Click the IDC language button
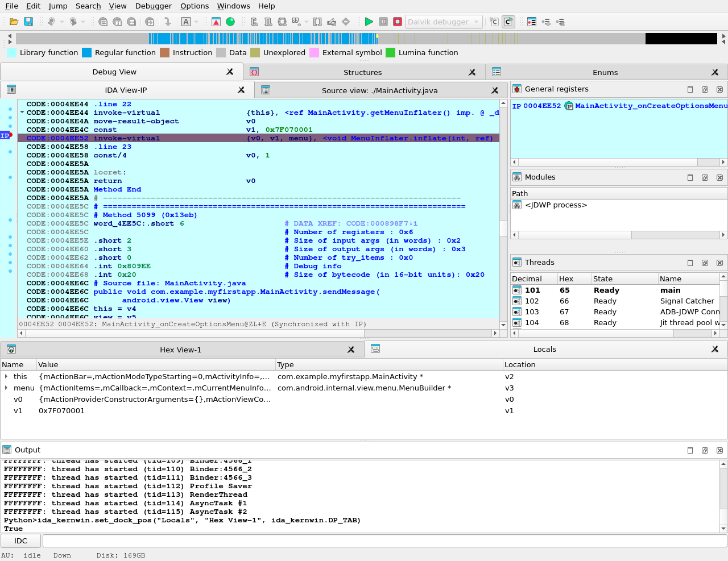The height and width of the screenshot is (561, 728). click(20, 541)
